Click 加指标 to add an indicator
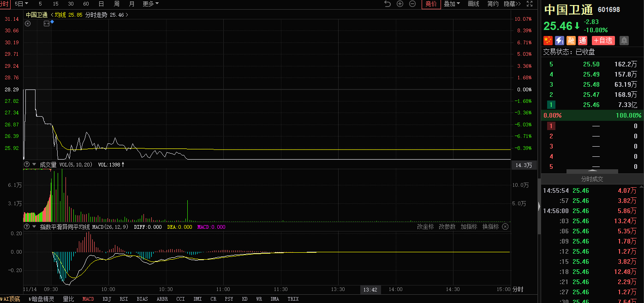The height and width of the screenshot is (303, 644). tap(469, 226)
